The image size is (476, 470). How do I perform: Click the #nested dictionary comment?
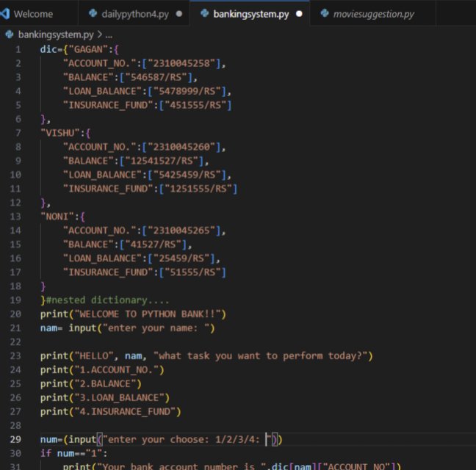click(107, 300)
